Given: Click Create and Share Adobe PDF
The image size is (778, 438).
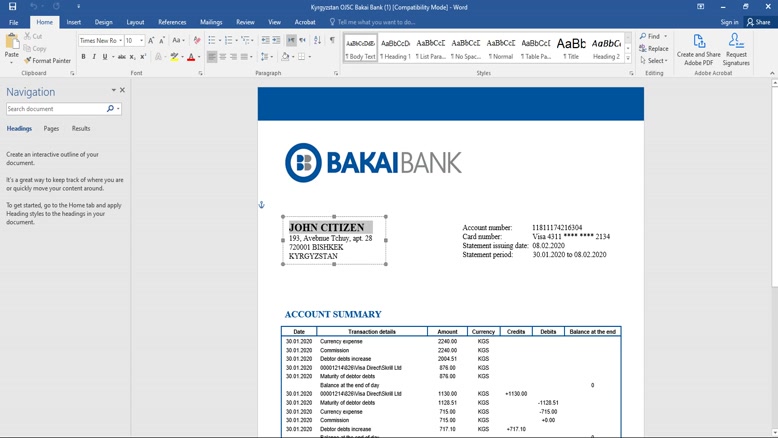Looking at the screenshot, I should point(698,49).
